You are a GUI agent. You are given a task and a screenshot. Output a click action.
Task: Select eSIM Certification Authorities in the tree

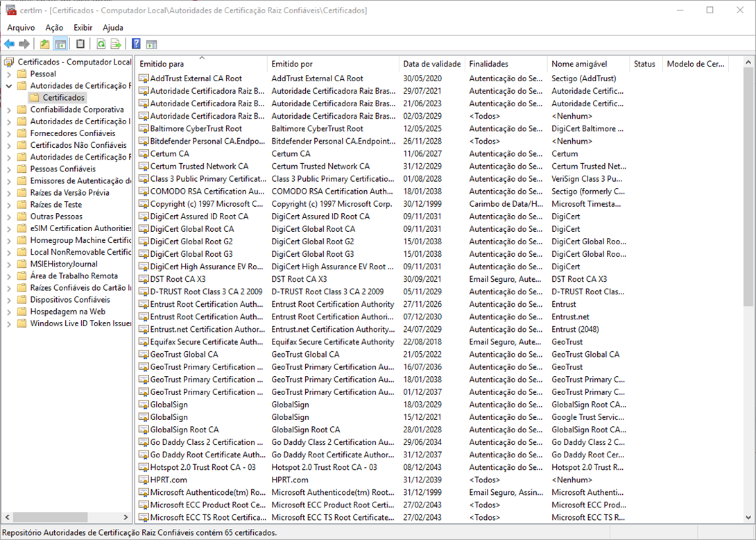[80, 228]
